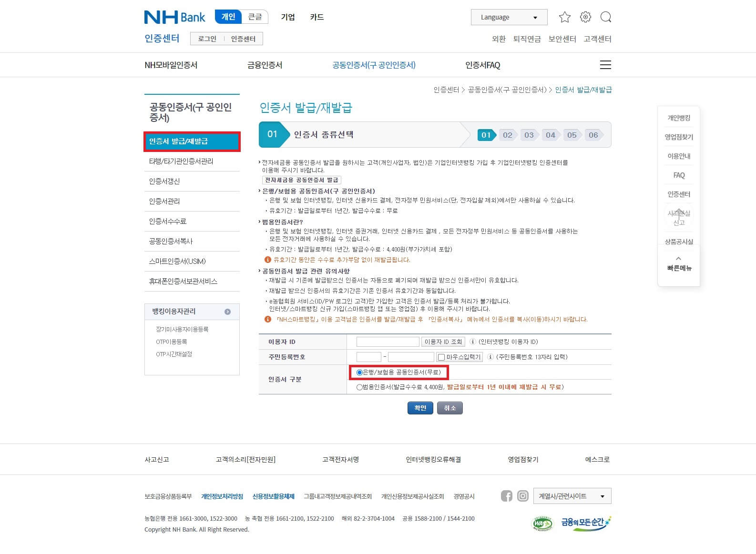
Task: Open 고객의소리[전자민원] footer link
Action: tap(245, 460)
